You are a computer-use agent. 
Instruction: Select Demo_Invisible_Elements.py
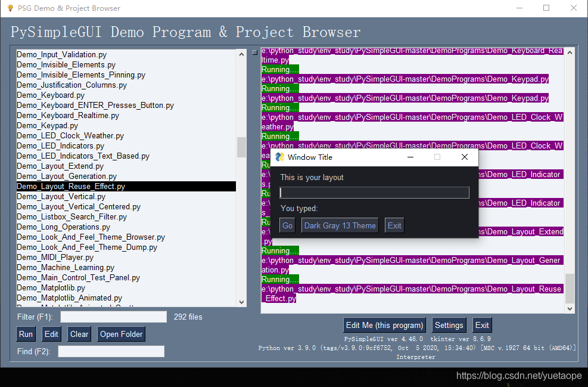(126, 64)
